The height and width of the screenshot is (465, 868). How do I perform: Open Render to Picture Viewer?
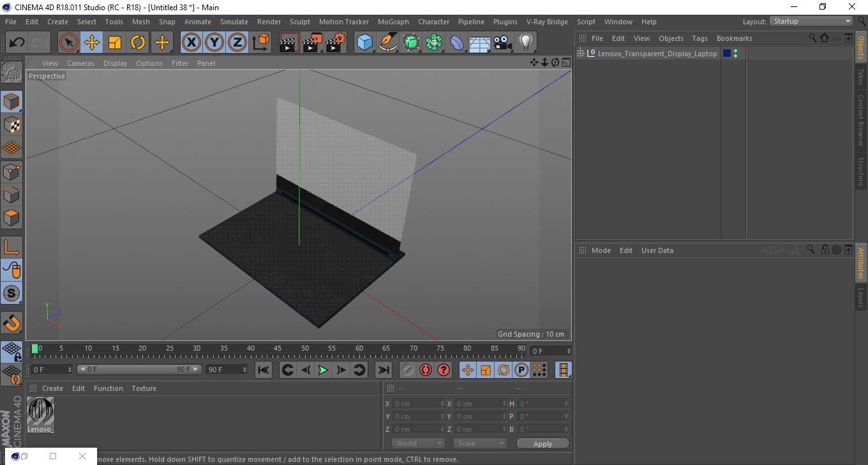click(x=313, y=43)
